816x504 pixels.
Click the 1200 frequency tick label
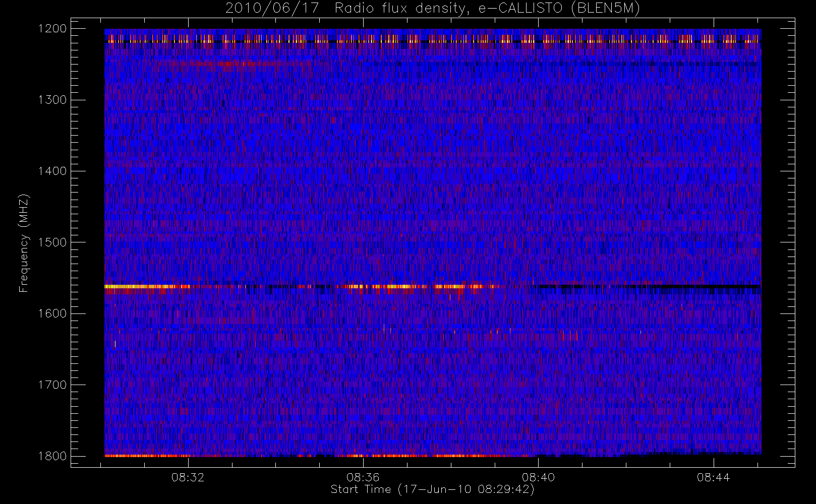tap(52, 29)
